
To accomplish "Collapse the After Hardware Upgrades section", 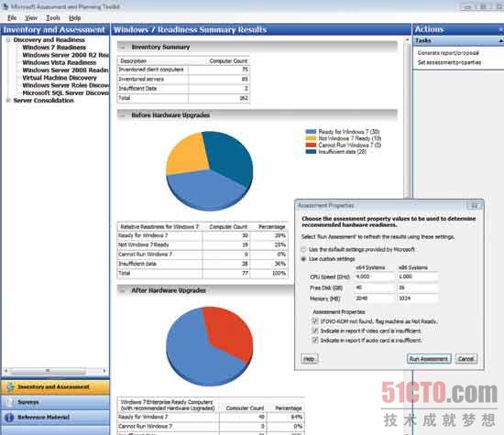I will (122, 290).
